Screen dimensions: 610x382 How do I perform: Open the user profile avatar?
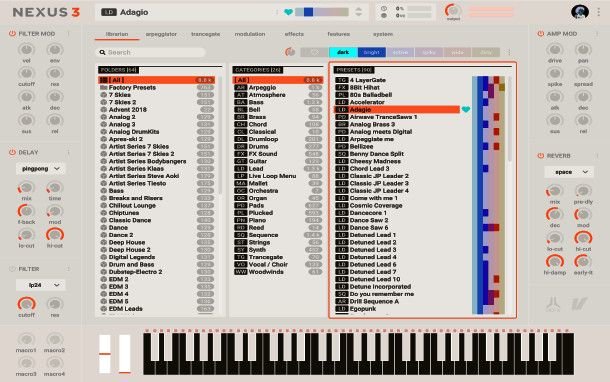pyautogui.click(x=580, y=12)
